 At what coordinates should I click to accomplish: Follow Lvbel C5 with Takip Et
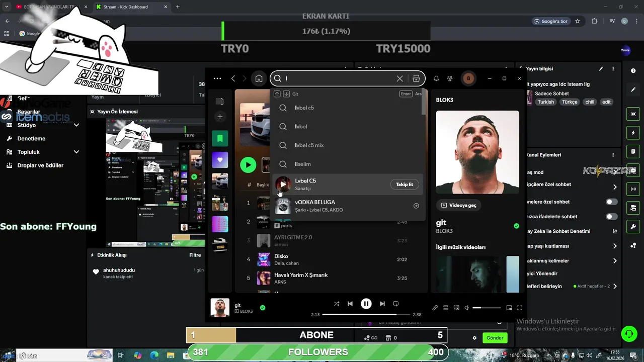tap(405, 185)
